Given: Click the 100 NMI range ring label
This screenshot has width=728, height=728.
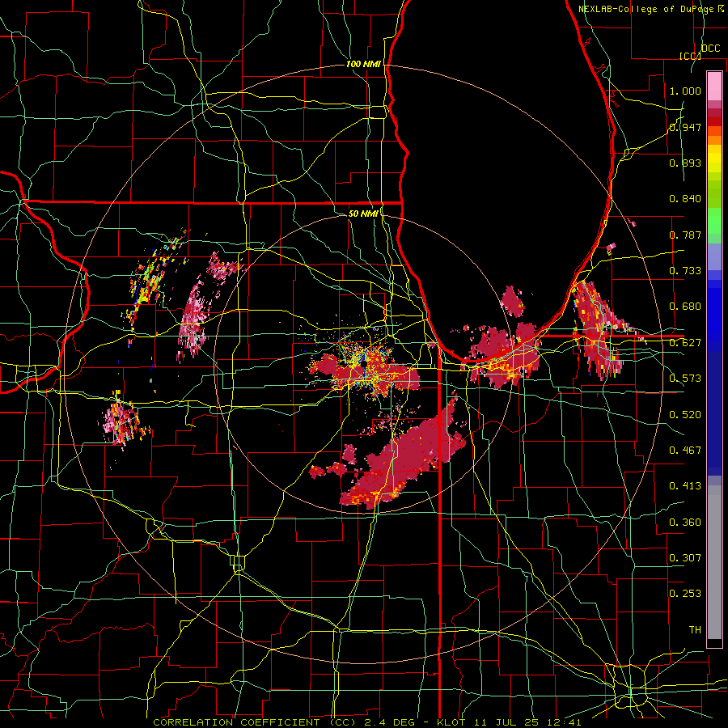Looking at the screenshot, I should pos(363,64).
